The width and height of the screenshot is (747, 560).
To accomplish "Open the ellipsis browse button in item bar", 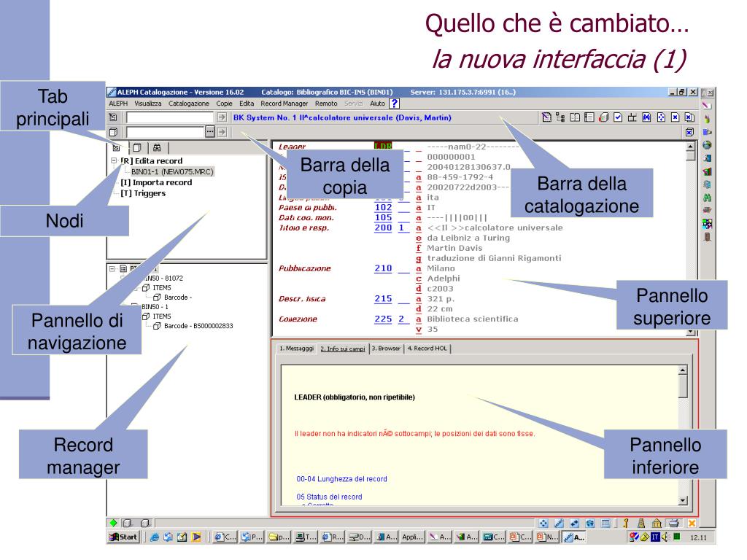I will coord(209,132).
